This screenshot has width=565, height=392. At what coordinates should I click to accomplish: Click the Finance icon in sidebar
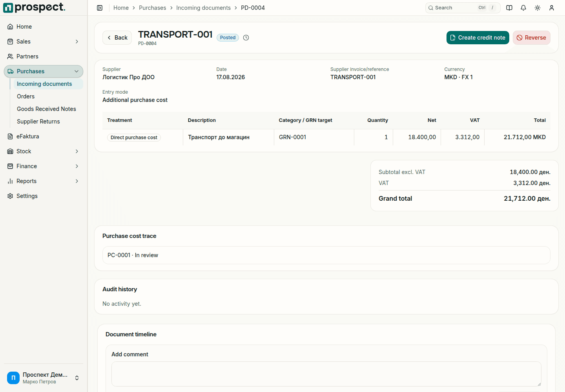click(10, 166)
